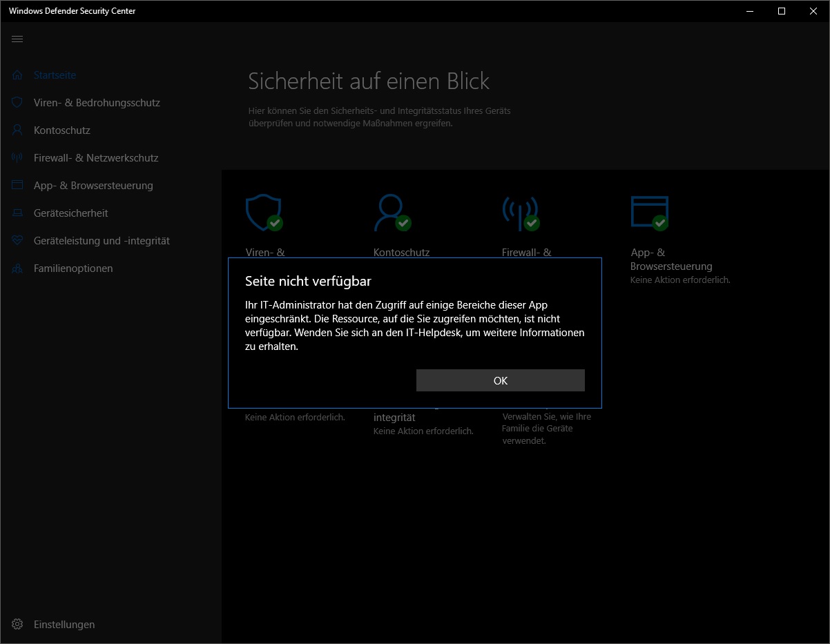Image resolution: width=830 pixels, height=644 pixels.
Task: Open Geräteleistung und -integrität sidebar entry
Action: pyautogui.click(x=110, y=241)
